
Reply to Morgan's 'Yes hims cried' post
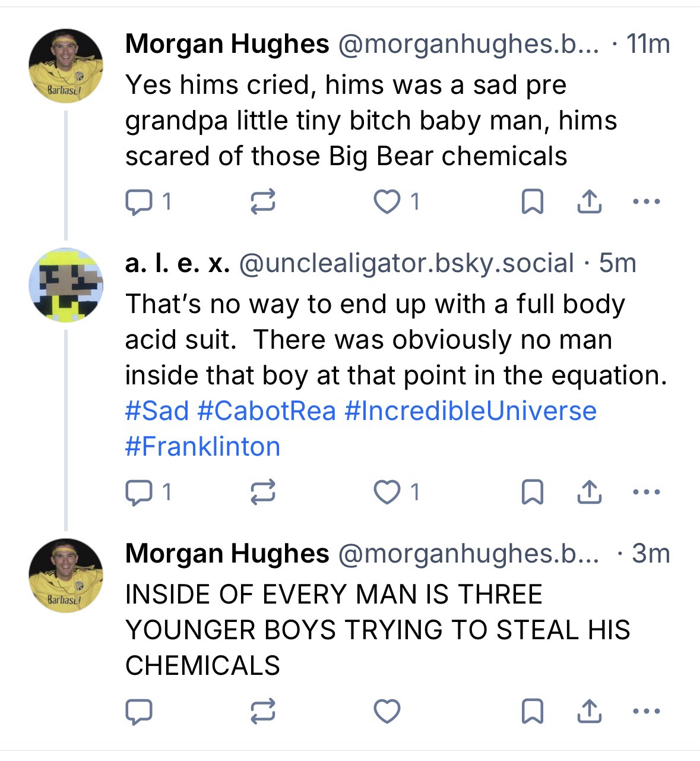[x=139, y=202]
